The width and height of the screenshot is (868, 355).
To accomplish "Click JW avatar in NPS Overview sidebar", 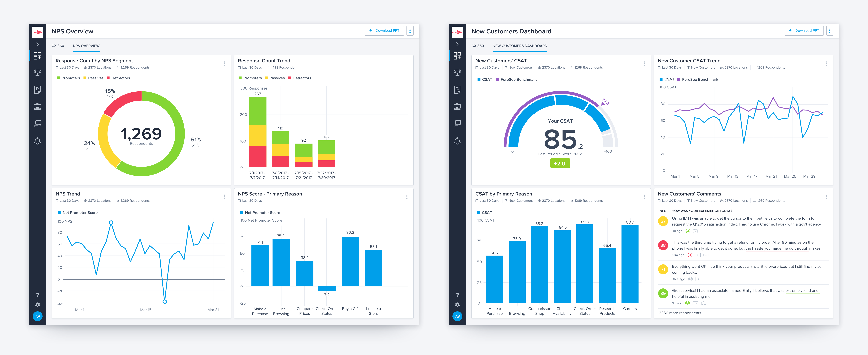I will point(37,317).
